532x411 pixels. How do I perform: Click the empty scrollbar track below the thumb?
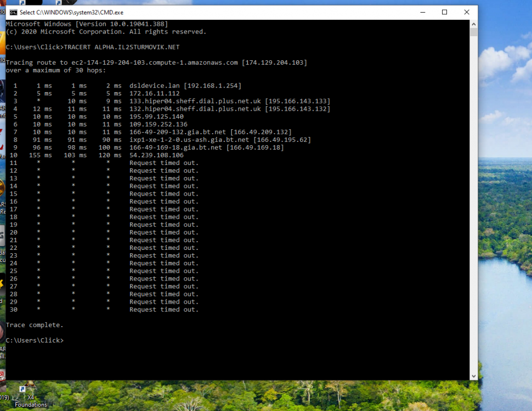(x=472, y=219)
